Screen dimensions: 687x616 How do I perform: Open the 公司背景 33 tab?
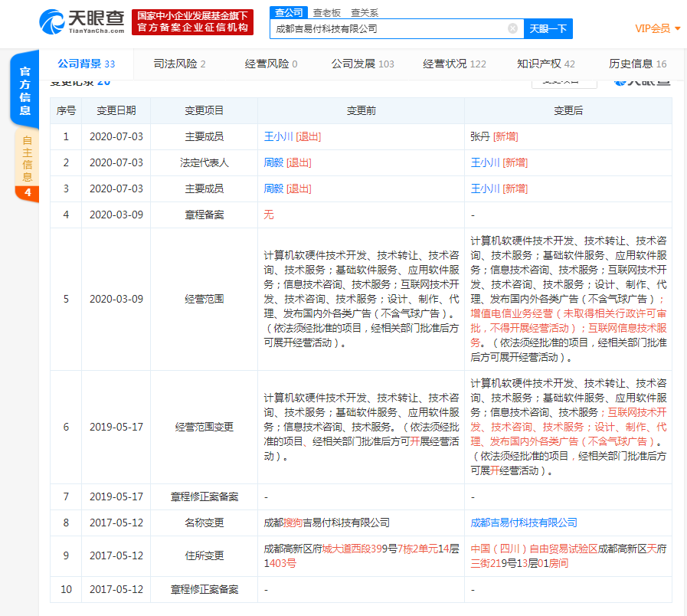click(84, 64)
